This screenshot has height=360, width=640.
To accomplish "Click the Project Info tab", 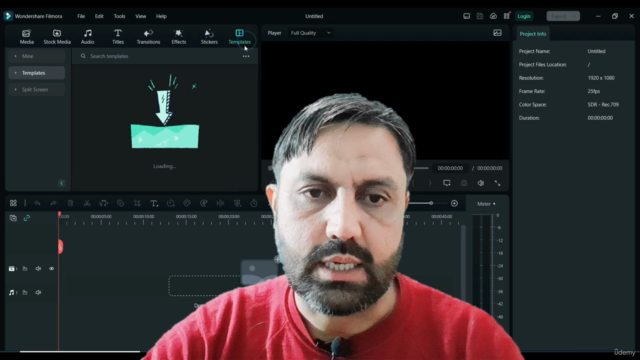I will [533, 34].
